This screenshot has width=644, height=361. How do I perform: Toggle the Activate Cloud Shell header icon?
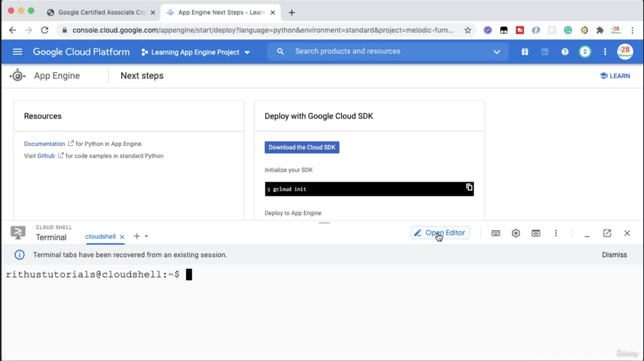tap(545, 52)
